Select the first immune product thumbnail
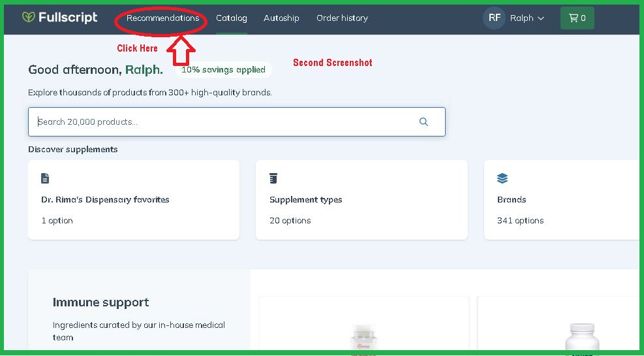This screenshot has height=356, width=644. coord(364,323)
